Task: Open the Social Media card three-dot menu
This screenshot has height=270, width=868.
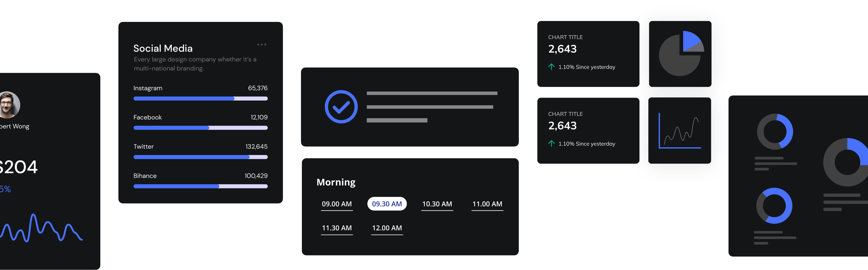Action: (x=262, y=45)
